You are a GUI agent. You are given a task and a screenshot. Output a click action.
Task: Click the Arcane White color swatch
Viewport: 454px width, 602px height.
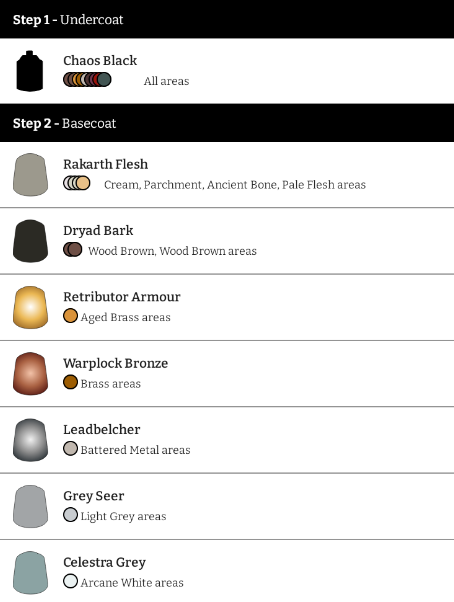pyautogui.click(x=70, y=581)
